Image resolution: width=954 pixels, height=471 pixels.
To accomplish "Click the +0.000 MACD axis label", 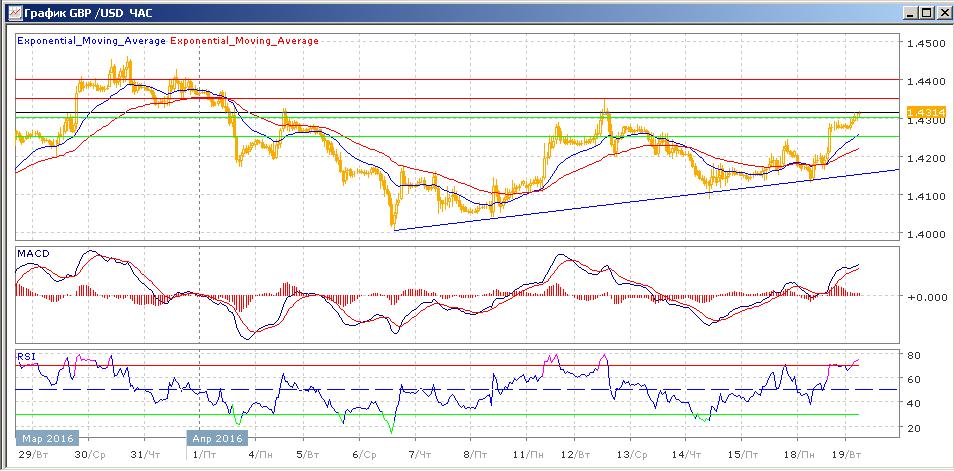I will (925, 296).
